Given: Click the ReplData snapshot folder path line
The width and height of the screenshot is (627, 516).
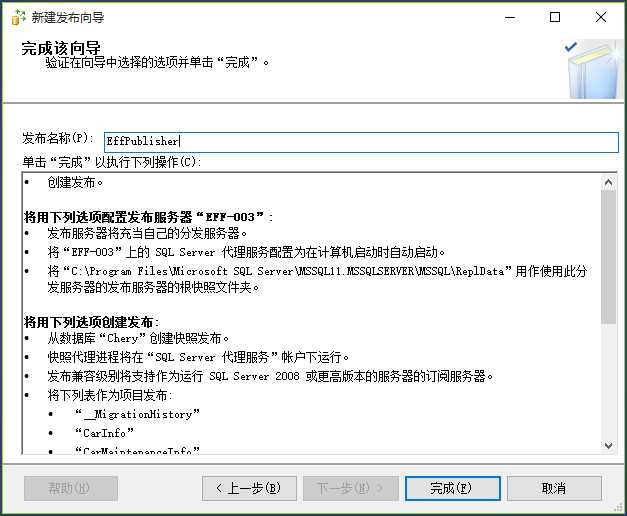Looking at the screenshot, I should pos(317,279).
